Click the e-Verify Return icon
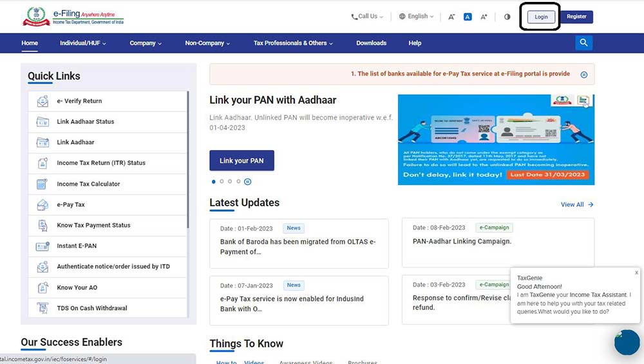This screenshot has width=644, height=364. coord(43,101)
